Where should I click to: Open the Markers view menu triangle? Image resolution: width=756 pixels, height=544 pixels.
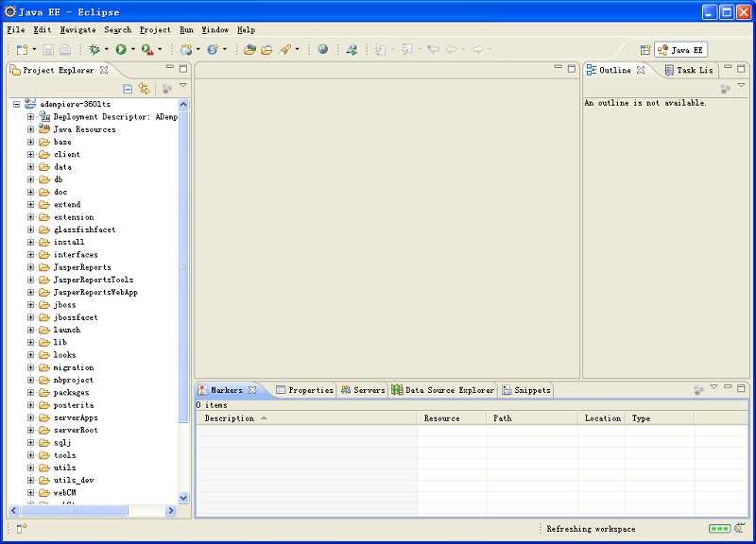pyautogui.click(x=714, y=387)
